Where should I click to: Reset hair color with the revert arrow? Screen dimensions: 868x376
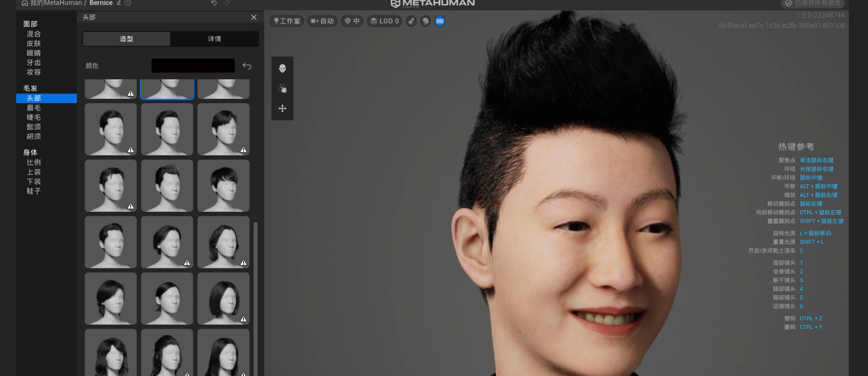[247, 66]
